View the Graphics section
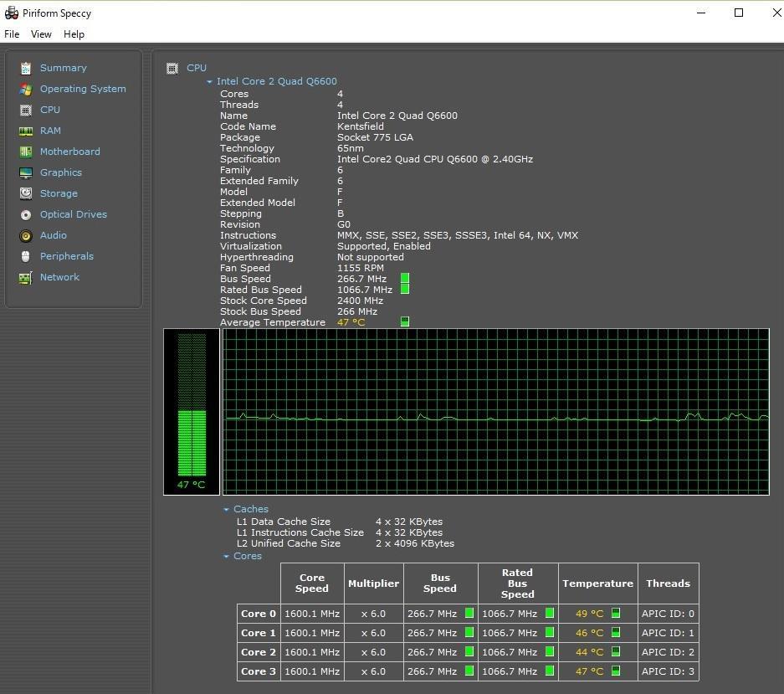784x694 pixels. (x=61, y=173)
